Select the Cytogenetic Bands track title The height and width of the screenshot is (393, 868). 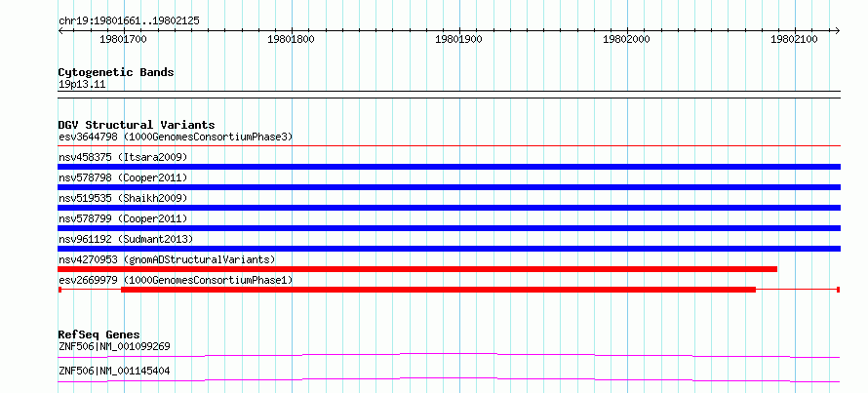click(116, 72)
